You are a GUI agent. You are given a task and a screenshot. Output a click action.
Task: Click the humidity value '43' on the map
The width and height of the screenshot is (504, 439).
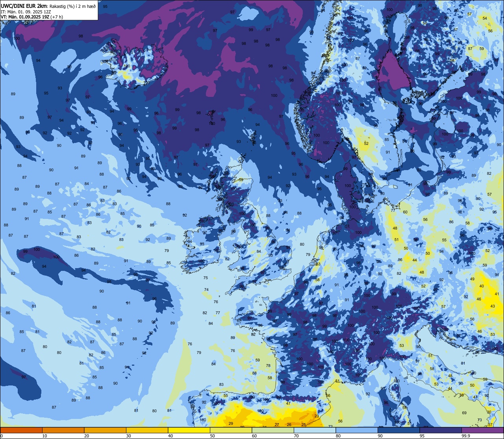pos(493,306)
